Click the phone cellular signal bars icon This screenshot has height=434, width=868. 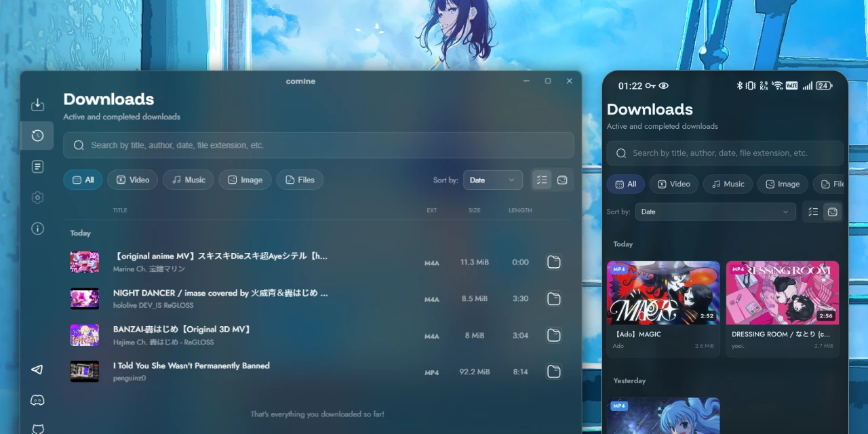807,85
